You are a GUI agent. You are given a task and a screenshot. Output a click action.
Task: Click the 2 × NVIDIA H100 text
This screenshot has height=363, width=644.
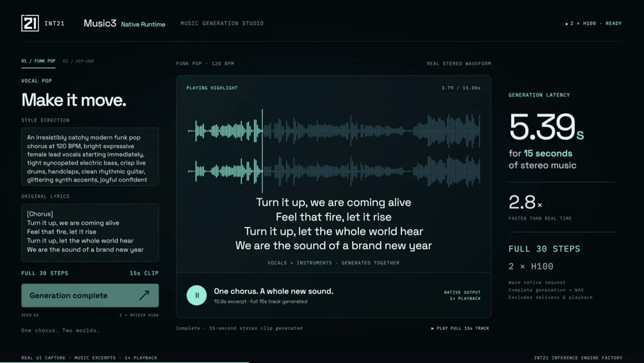pos(139,315)
